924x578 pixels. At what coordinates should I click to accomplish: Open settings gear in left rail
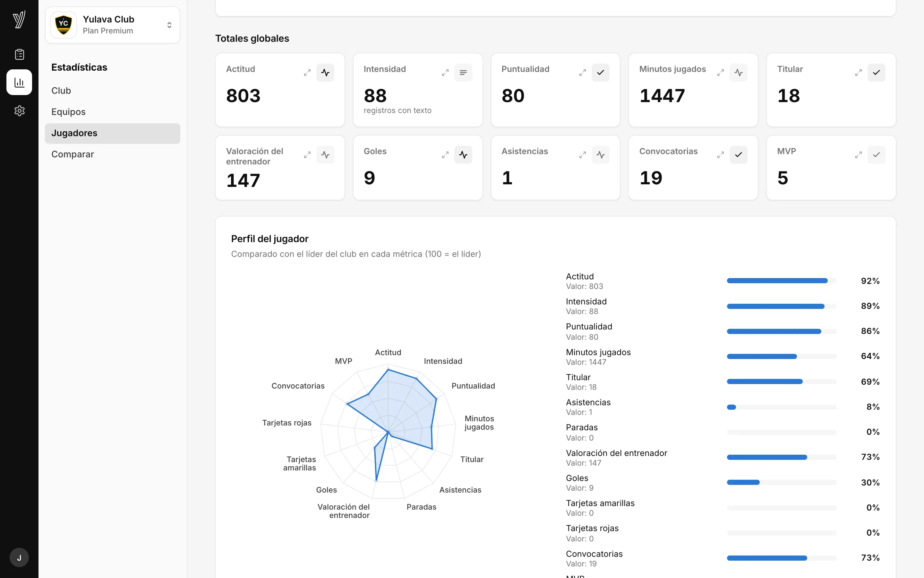pyautogui.click(x=19, y=111)
